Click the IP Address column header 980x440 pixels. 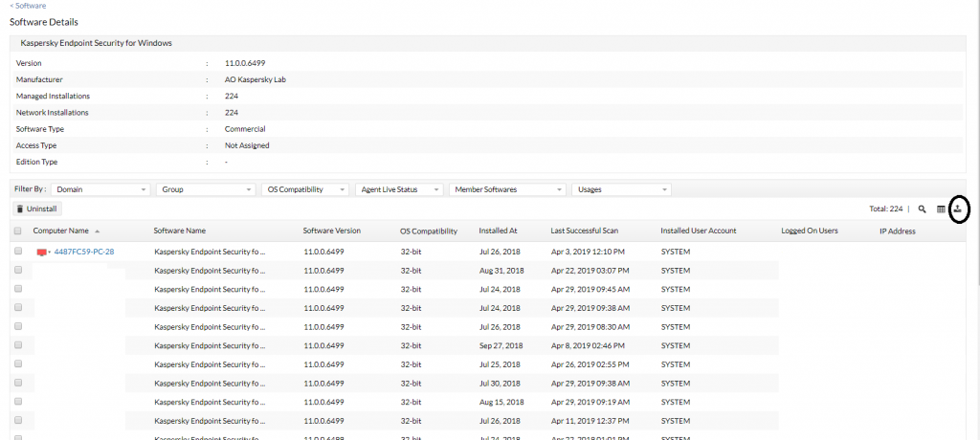(x=898, y=231)
